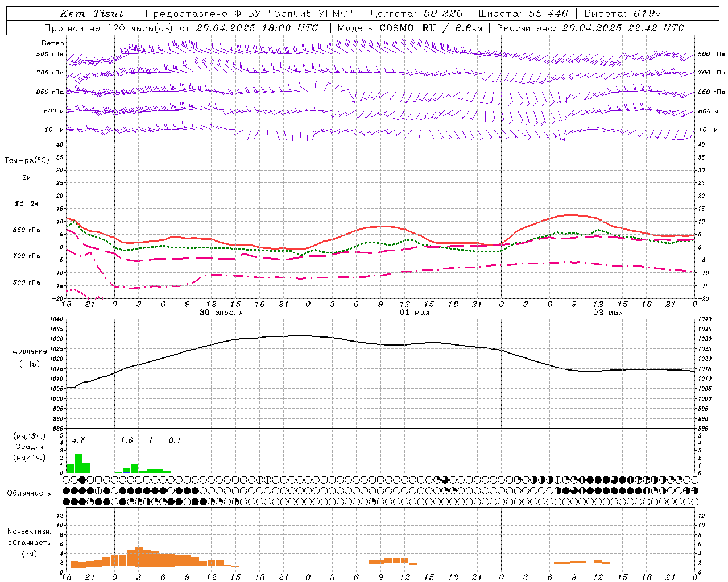Select the 'Предоставлено ФГБУ "ЗапСиб УГМС"' text

pyautogui.click(x=250, y=14)
